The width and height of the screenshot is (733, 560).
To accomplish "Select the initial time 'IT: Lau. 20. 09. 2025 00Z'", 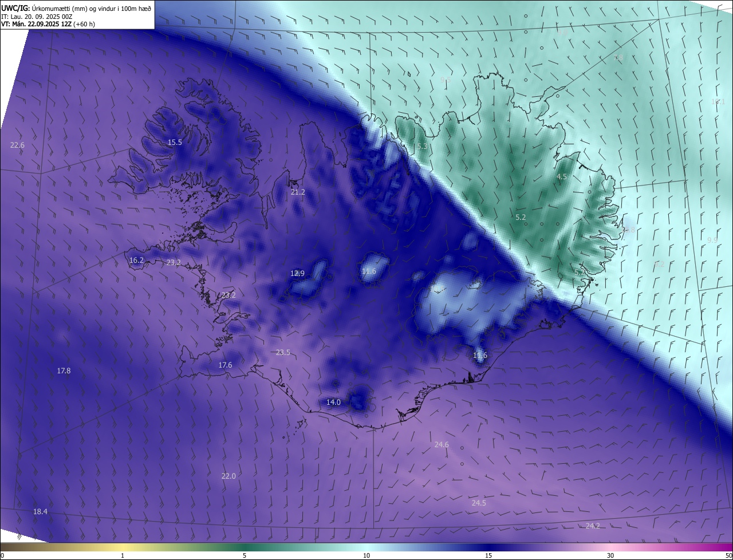I will [x=37, y=16].
